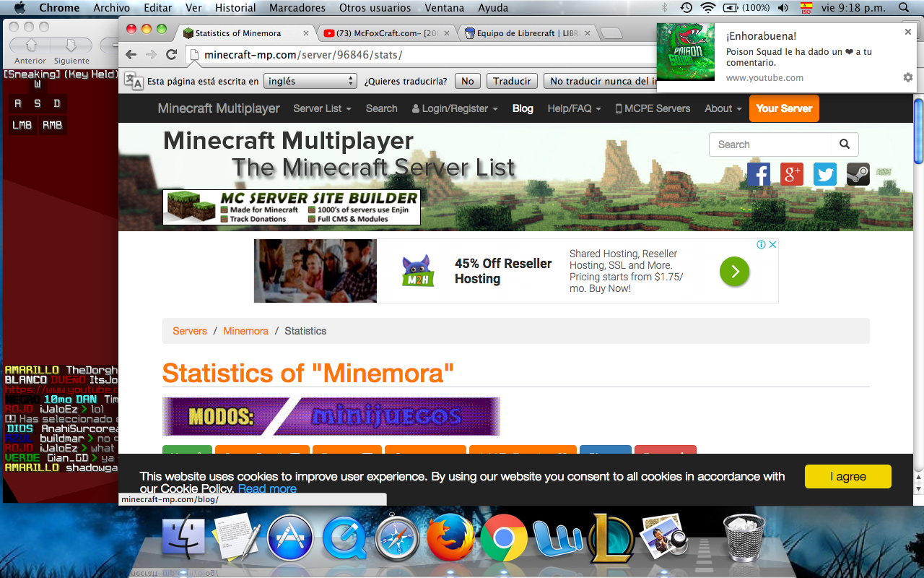Open Safari from the Dock
924x578 pixels.
pyautogui.click(x=396, y=538)
